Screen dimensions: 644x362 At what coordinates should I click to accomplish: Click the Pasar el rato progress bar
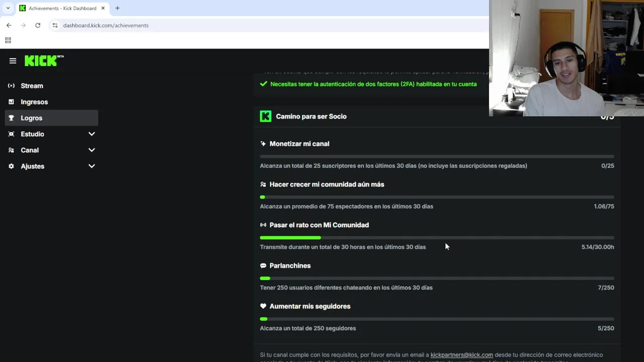pos(437,238)
